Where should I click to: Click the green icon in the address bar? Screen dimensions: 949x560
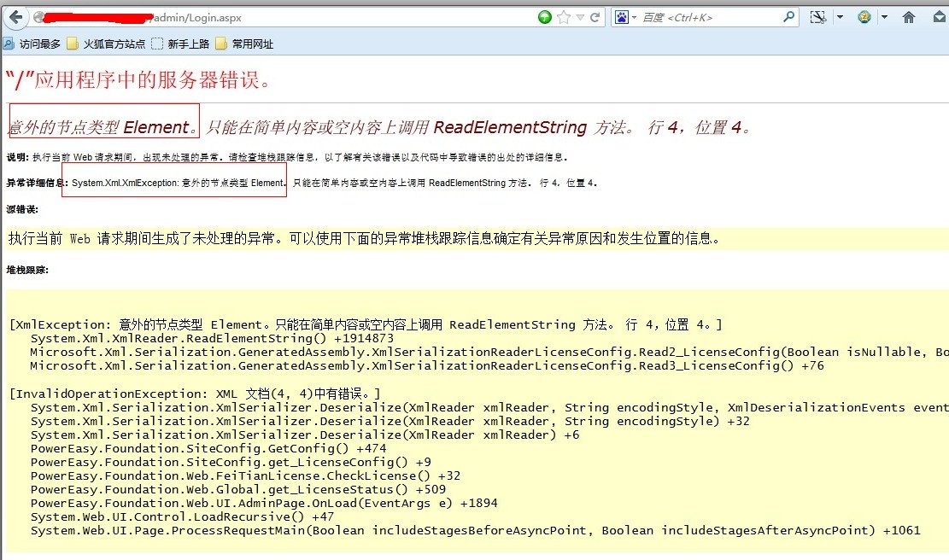point(545,17)
